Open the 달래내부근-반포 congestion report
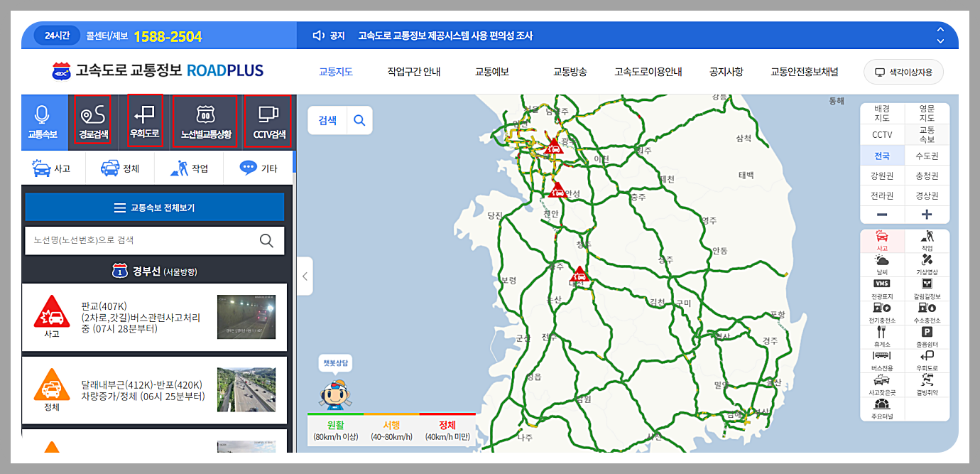Image resolution: width=980 pixels, height=474 pixels. click(154, 390)
